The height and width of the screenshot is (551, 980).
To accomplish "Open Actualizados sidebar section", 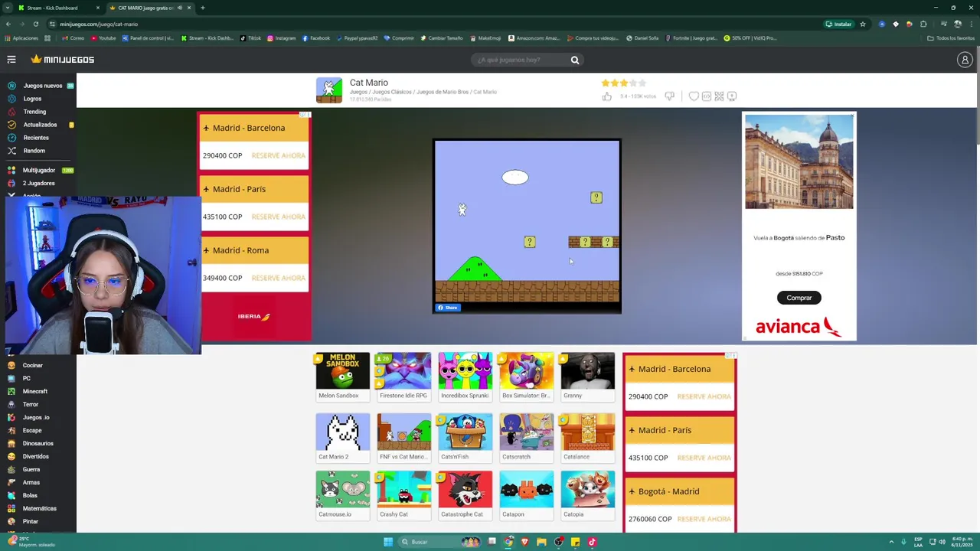I will click(x=40, y=125).
